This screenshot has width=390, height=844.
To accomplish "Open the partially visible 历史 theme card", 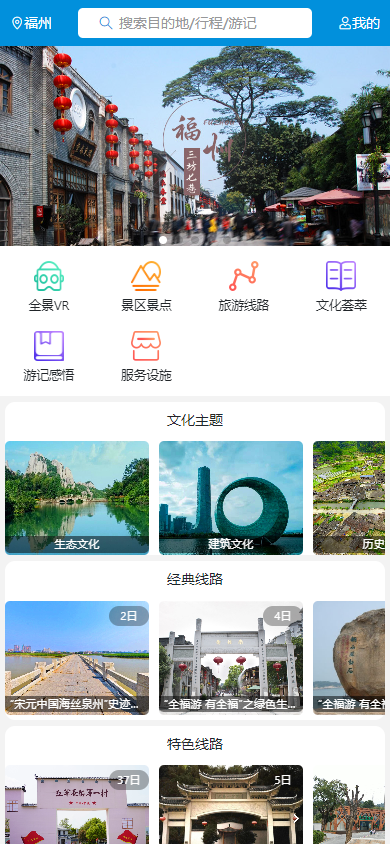I will (349, 498).
